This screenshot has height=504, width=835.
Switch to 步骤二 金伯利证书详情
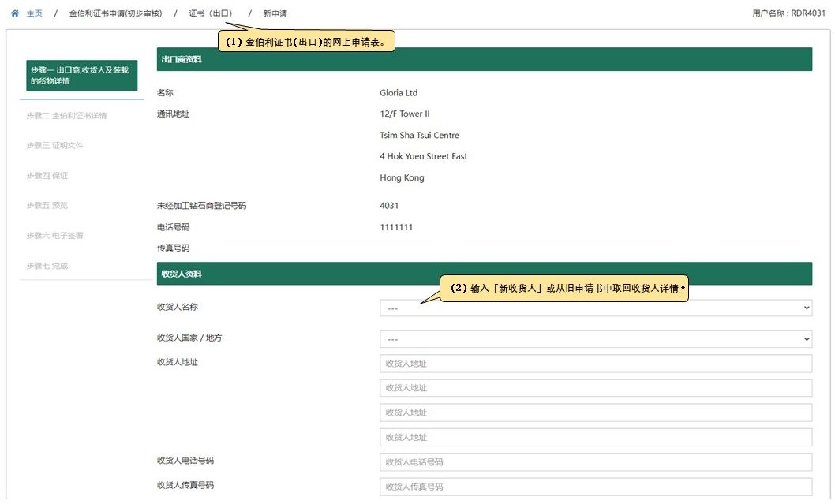pyautogui.click(x=66, y=116)
